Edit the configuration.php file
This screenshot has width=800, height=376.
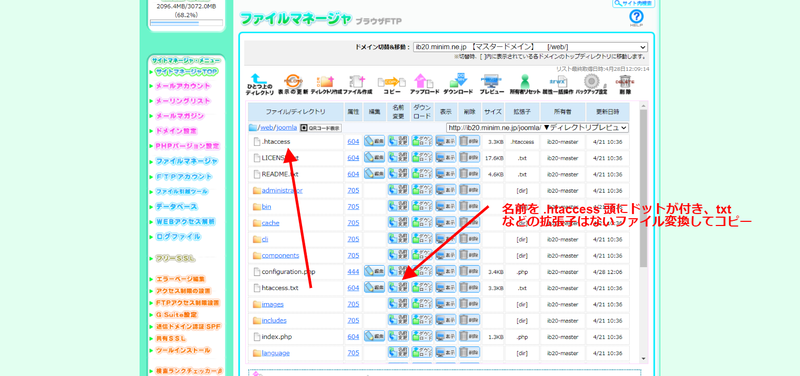tap(374, 271)
